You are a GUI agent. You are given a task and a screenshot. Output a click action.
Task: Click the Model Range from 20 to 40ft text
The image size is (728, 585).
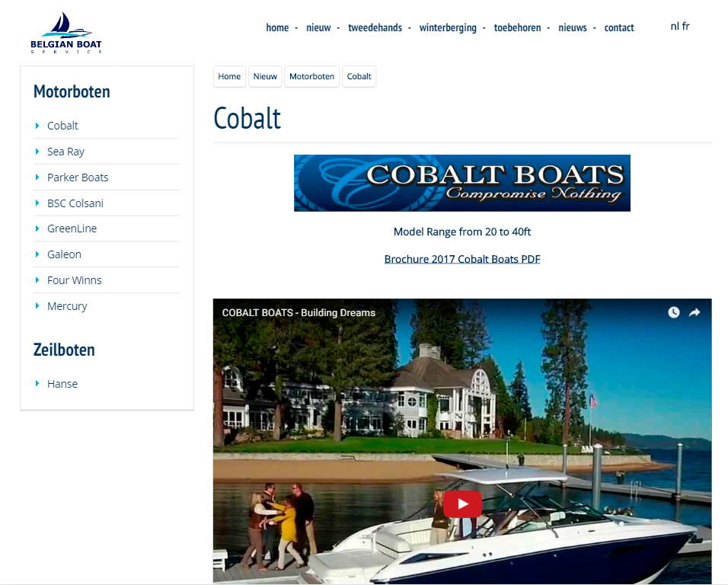[462, 232]
